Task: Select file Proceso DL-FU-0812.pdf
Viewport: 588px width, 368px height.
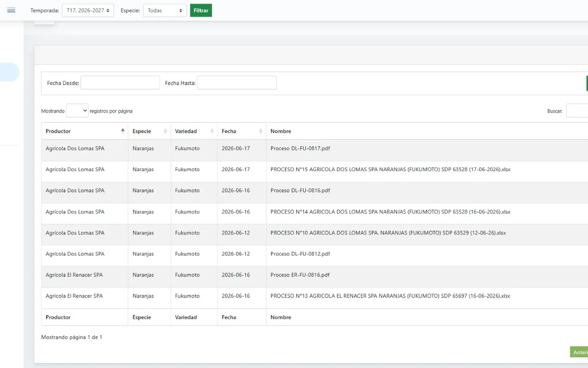Action: (300, 254)
